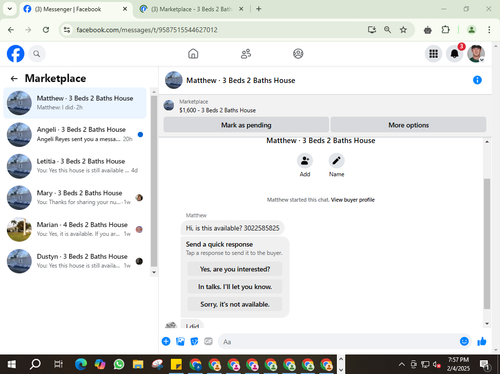Image resolution: width=500 pixels, height=374 pixels.
Task: View site information icon in address bar
Action: click(x=67, y=30)
